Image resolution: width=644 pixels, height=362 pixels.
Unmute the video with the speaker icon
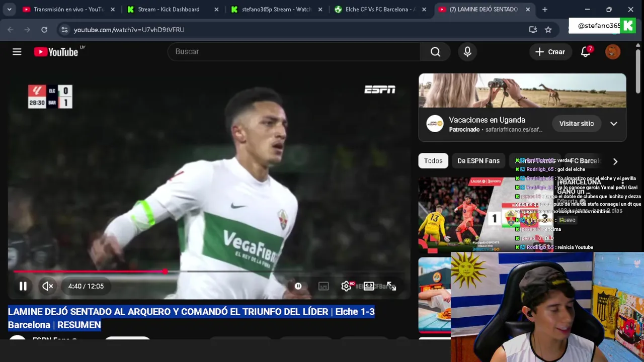(x=48, y=286)
